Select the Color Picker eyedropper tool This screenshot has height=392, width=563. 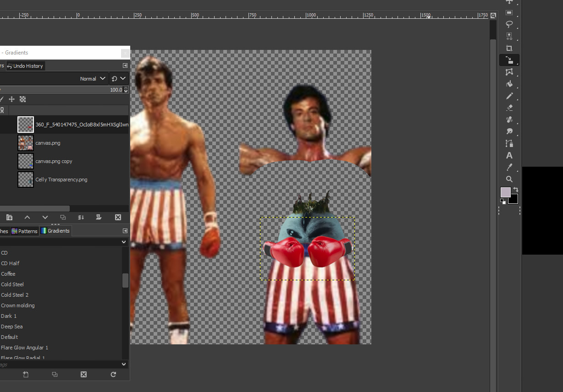509,167
